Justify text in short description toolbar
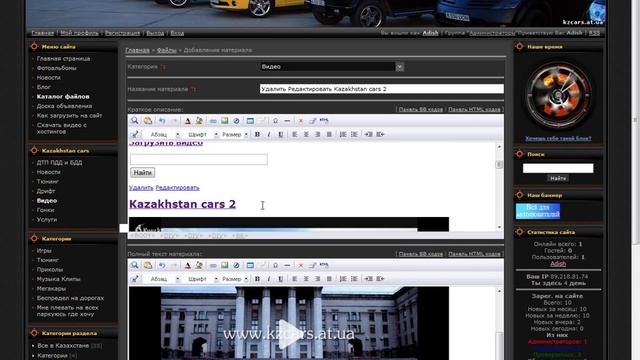The image size is (640, 360). [x=329, y=134]
